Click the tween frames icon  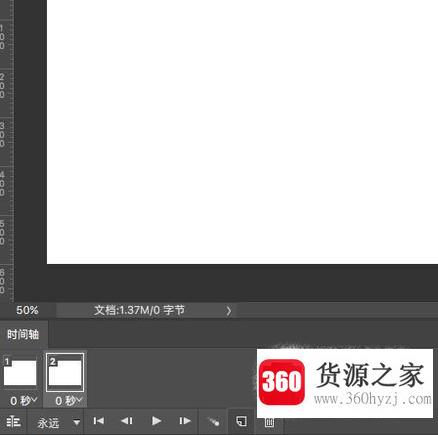pyautogui.click(x=213, y=422)
